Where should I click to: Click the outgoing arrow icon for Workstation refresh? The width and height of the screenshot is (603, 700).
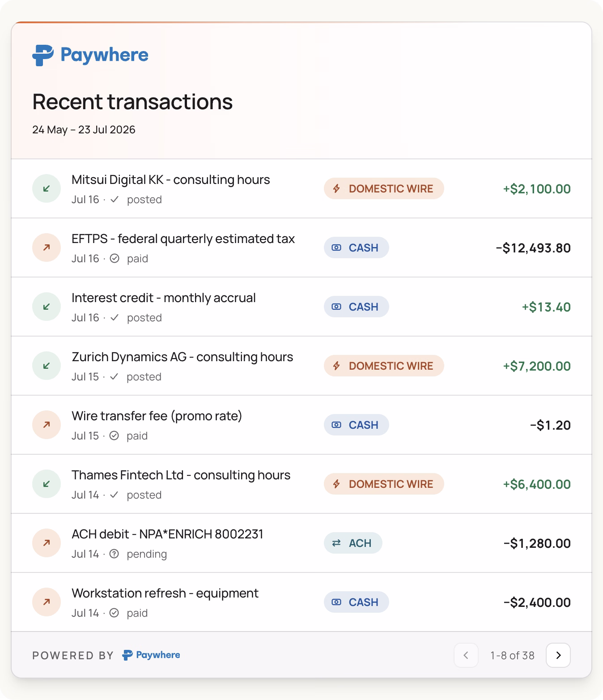click(47, 602)
